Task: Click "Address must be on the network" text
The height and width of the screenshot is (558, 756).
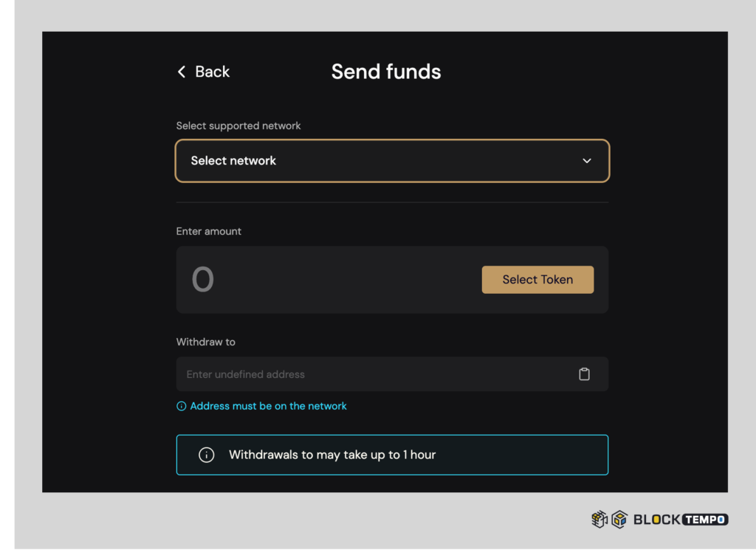Action: (268, 406)
